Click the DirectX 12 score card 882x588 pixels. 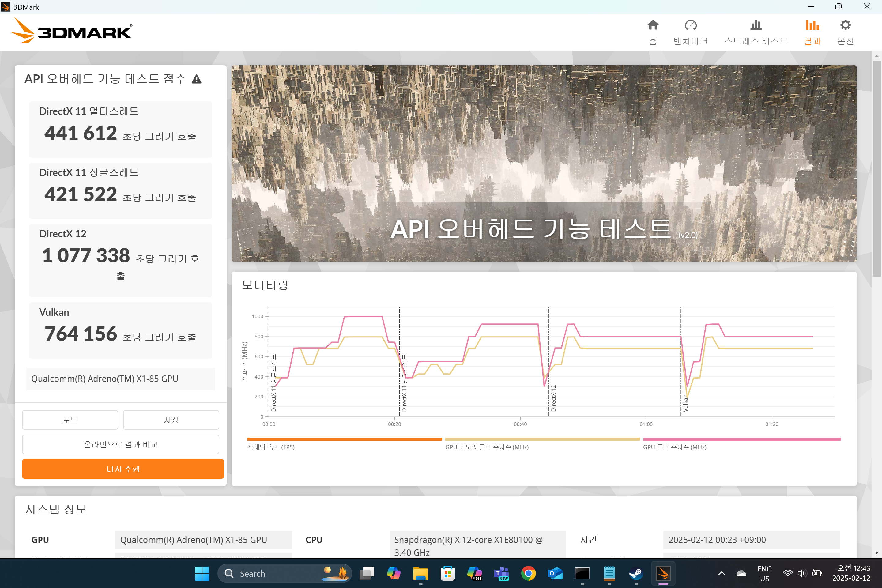pos(120,260)
